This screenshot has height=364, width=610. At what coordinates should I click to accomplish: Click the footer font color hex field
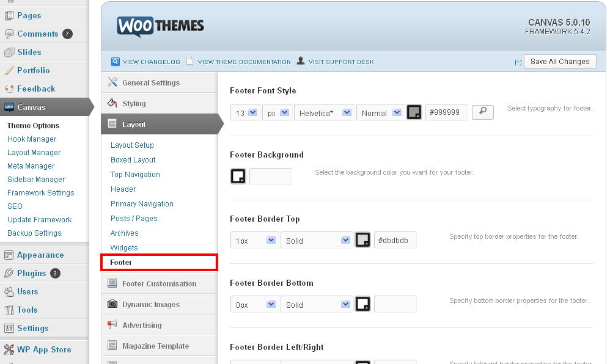coord(447,112)
